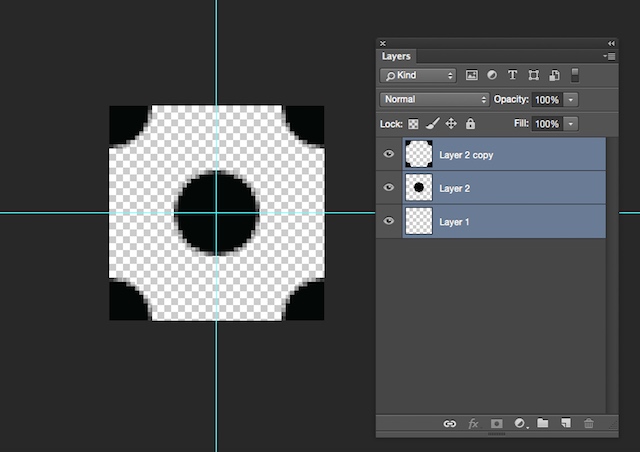Toggle lock transparent pixels
This screenshot has height=452, width=640.
(413, 124)
